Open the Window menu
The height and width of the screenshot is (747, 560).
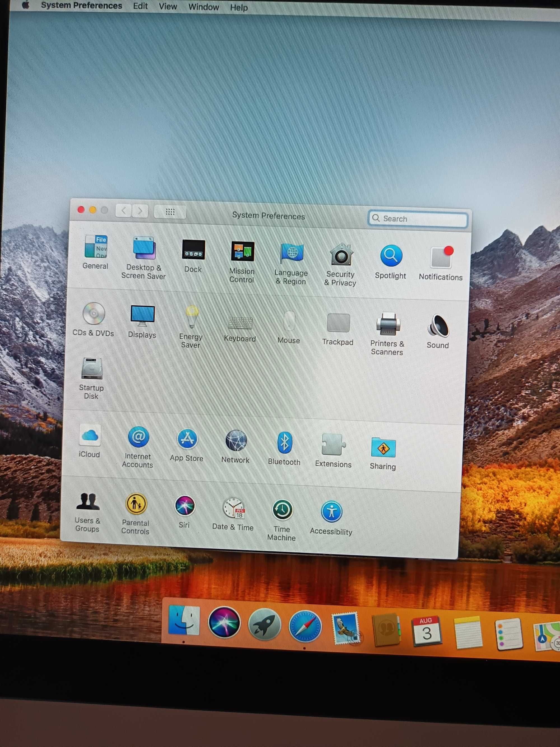pyautogui.click(x=204, y=7)
